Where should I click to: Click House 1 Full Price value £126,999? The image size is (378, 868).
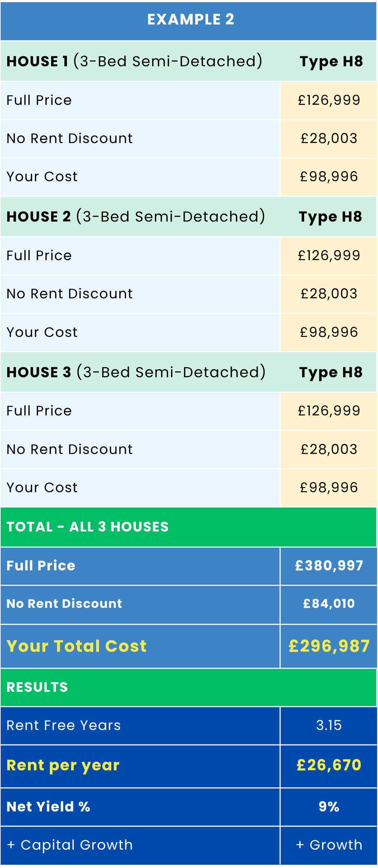pos(329,100)
